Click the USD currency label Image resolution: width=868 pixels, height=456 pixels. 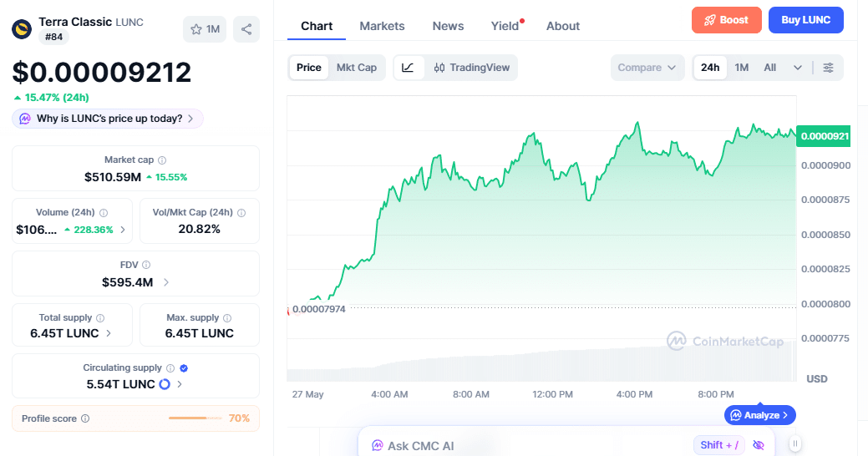[817, 379]
